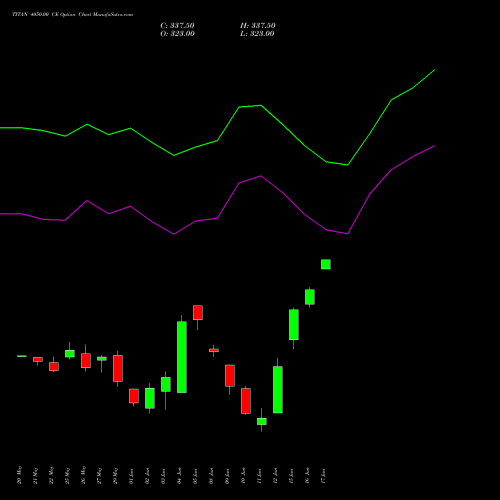The height and width of the screenshot is (500, 500).
Task: Select the '05 Jun' date label
Action: tap(195, 476)
